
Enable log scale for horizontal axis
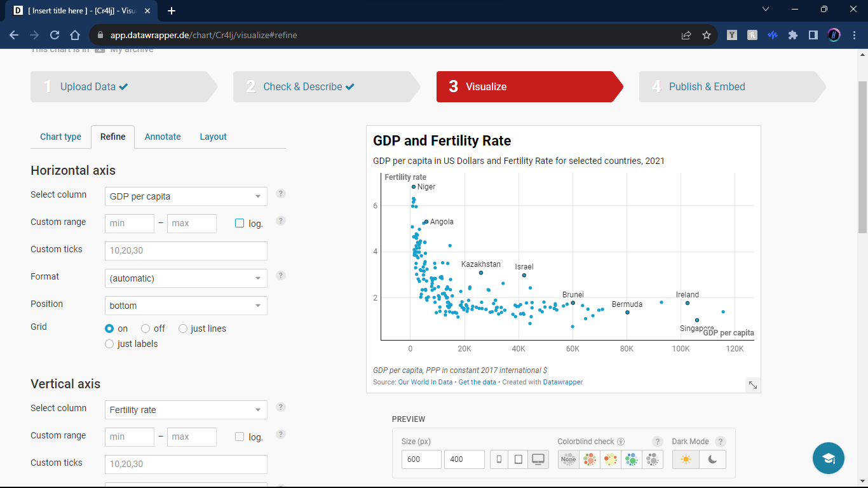tap(240, 223)
